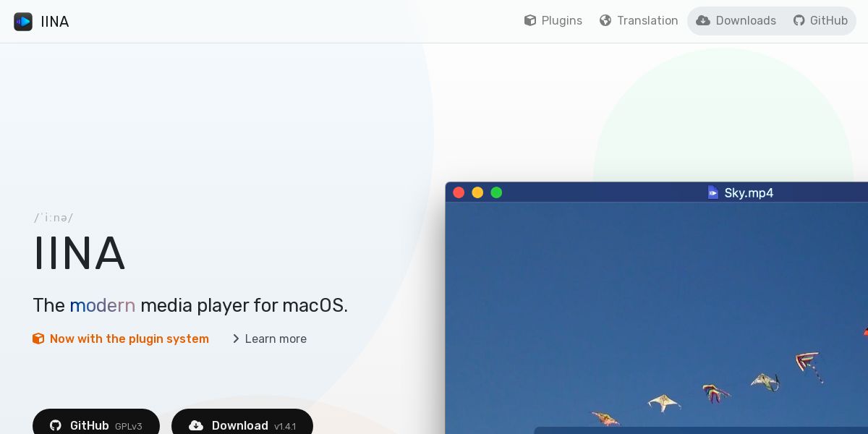Click Now with the plugin system link
The image size is (868, 434).
tap(121, 339)
